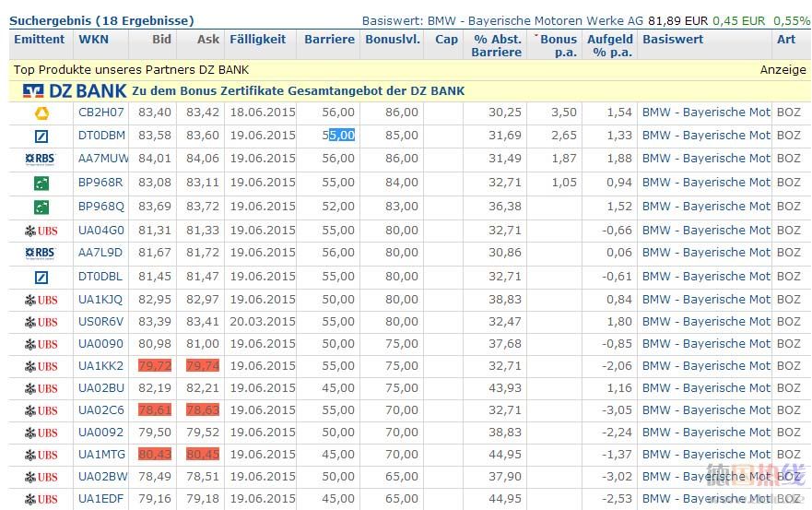Open WKN BP968Q certificate link
812x510 pixels.
pyautogui.click(x=101, y=207)
